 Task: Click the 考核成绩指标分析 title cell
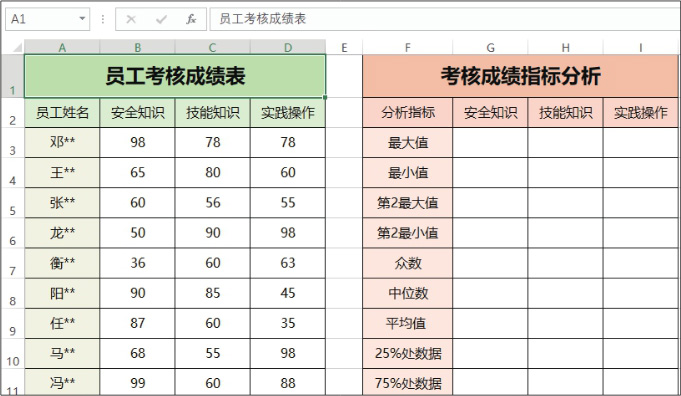point(520,76)
